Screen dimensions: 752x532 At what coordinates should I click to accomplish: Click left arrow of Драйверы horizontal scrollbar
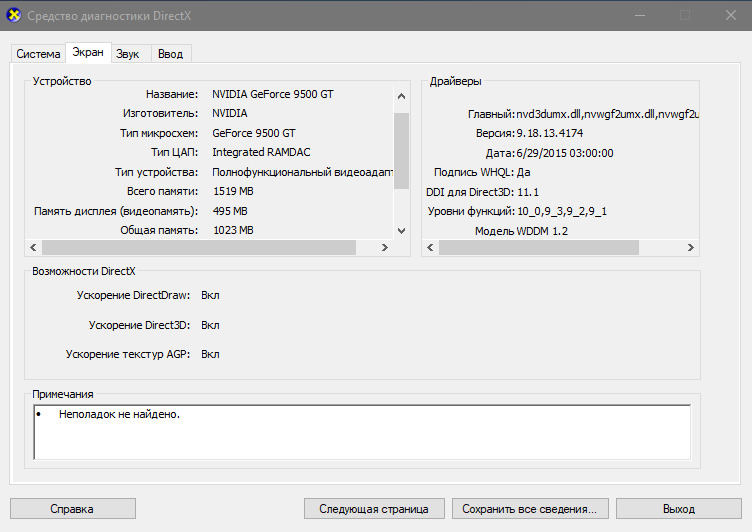(x=430, y=247)
